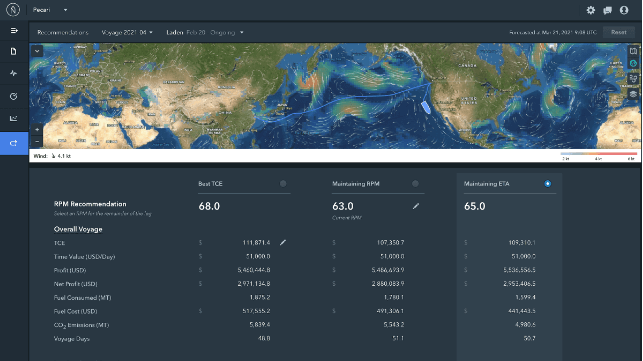Click the Fuel Consumed (MT) label
The width and height of the screenshot is (643, 361).
coord(82,298)
